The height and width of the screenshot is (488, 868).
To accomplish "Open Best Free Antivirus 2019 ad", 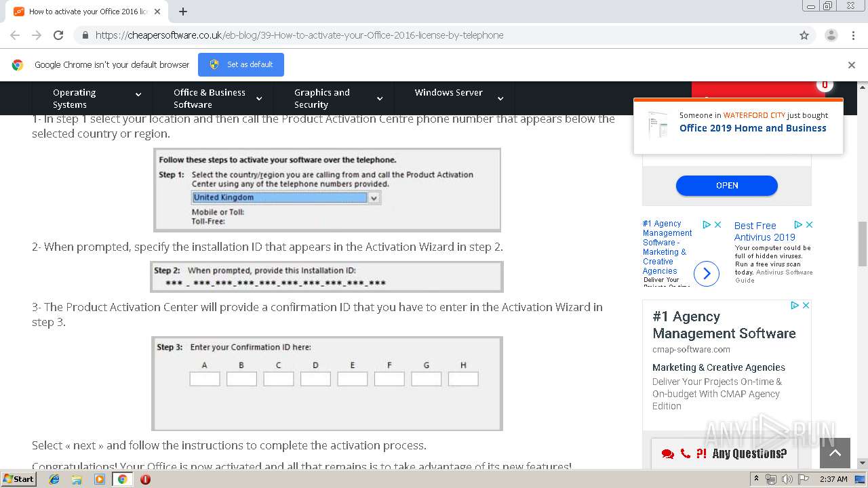I will (764, 231).
